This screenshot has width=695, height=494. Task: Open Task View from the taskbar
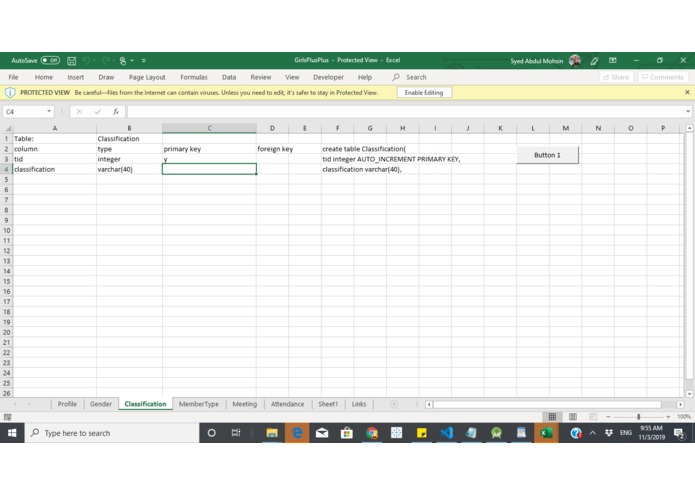point(236,433)
